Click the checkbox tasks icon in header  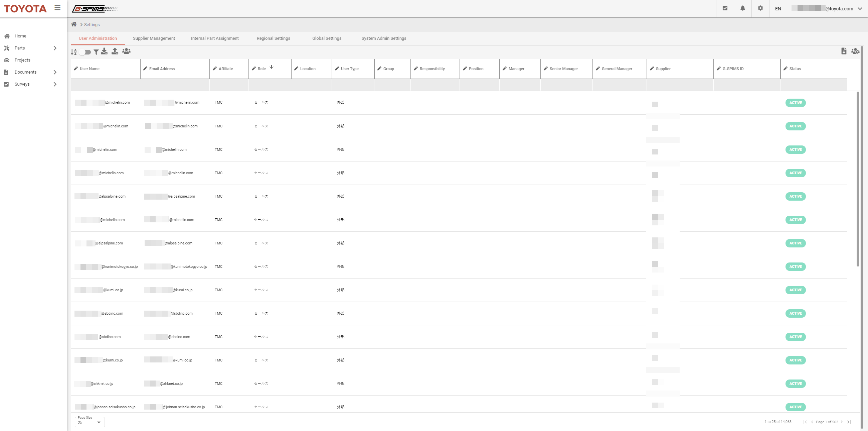click(725, 8)
